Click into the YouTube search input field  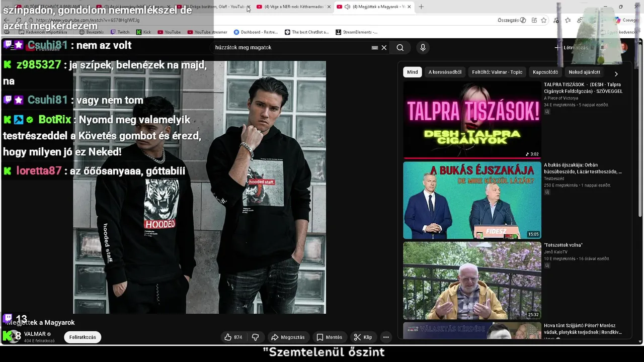coord(292,47)
